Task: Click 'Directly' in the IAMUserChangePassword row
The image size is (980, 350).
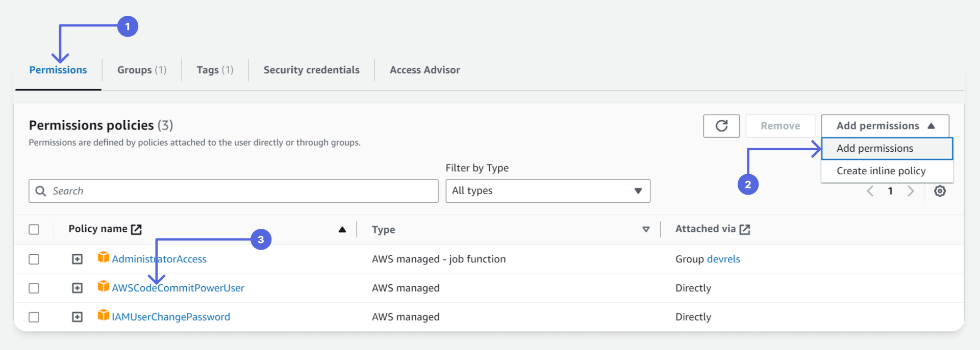Action: tap(693, 317)
